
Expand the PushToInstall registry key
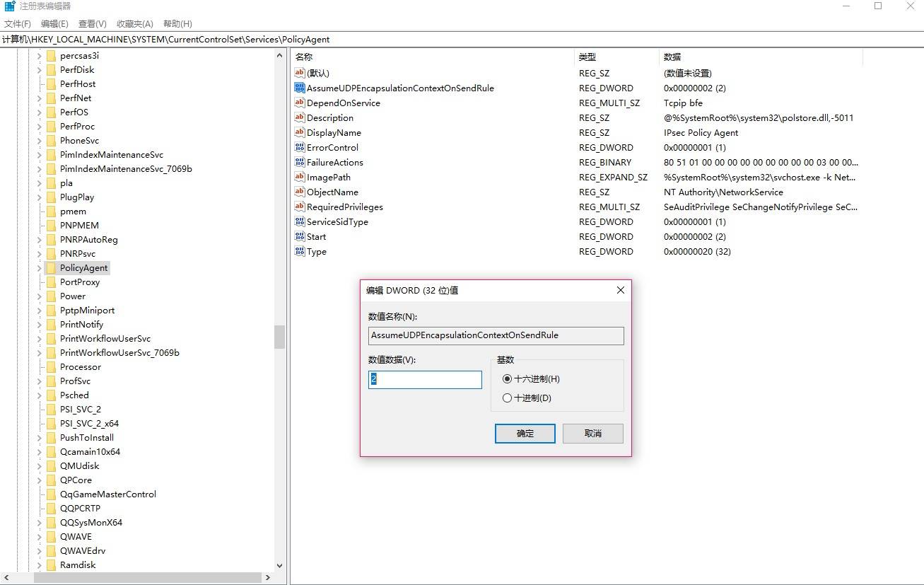(40, 437)
